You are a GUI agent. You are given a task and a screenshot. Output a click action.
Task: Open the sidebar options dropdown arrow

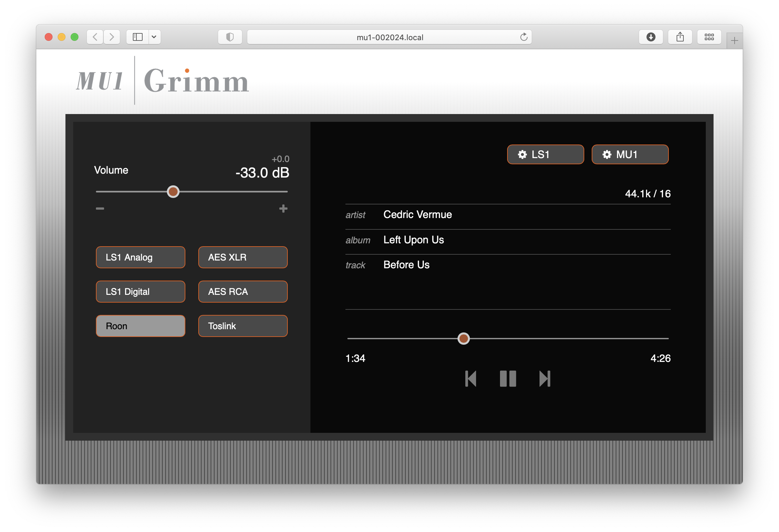[154, 37]
